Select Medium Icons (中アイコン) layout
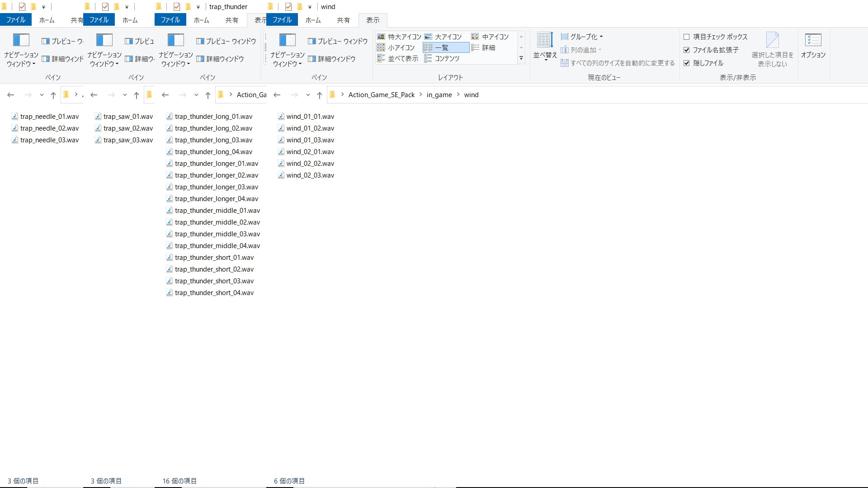 [x=490, y=37]
